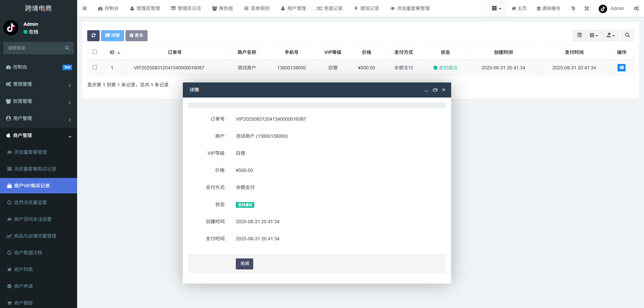
Task: Click the 关闭 button in the detail dialog
Action: (x=244, y=264)
